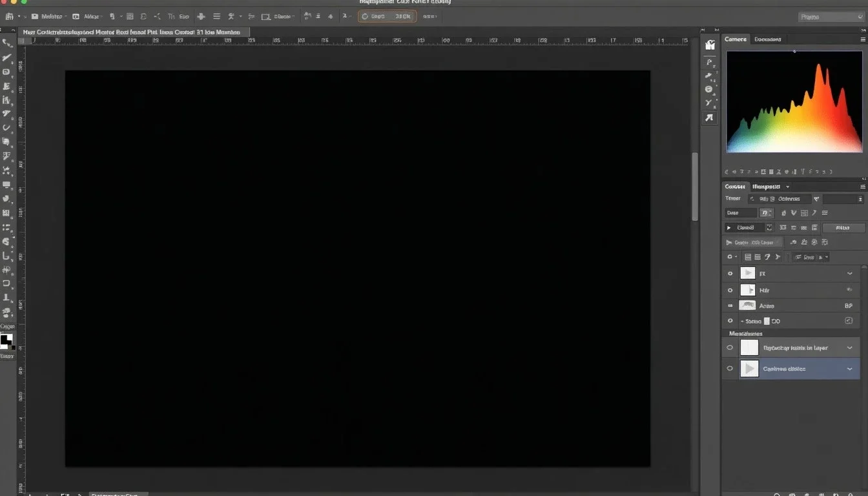
Task: Open the layers panel's hamburger menu
Action: [863, 186]
